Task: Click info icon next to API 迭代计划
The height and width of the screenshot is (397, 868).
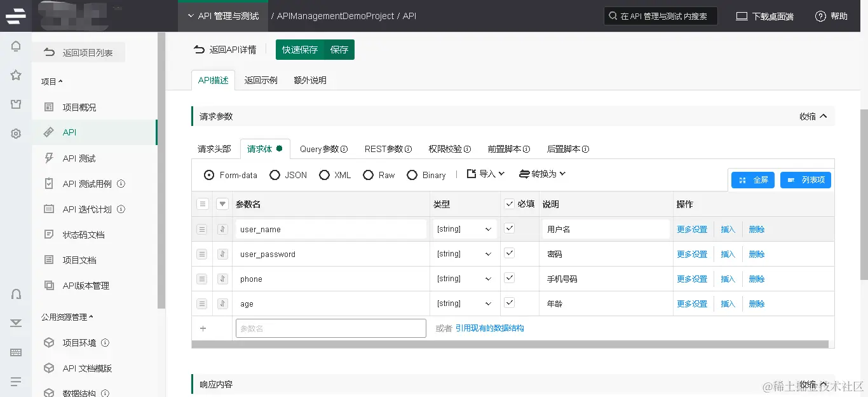Action: [x=121, y=209]
